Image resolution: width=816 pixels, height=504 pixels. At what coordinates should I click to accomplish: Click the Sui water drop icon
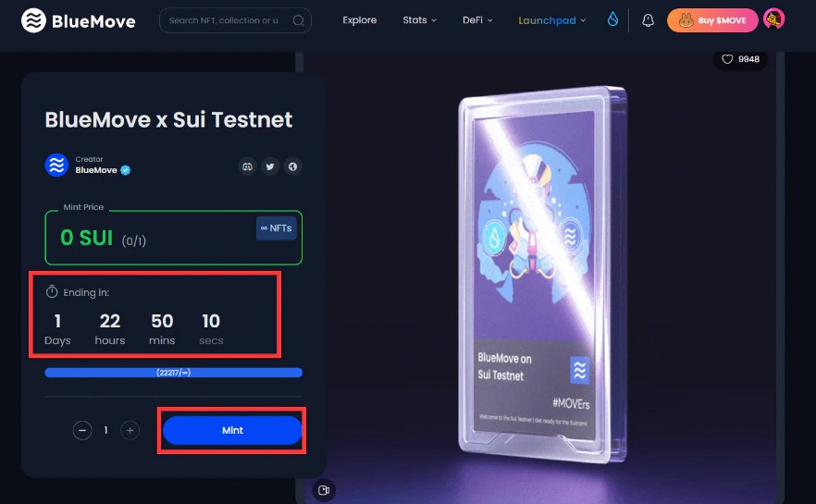tap(613, 19)
